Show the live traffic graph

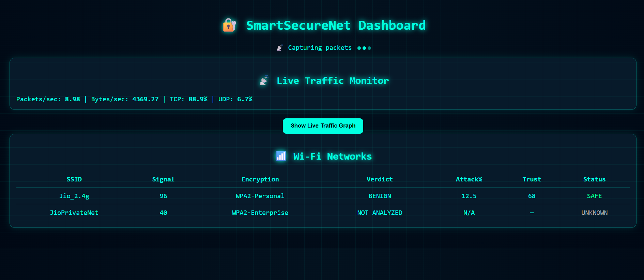pyautogui.click(x=323, y=126)
